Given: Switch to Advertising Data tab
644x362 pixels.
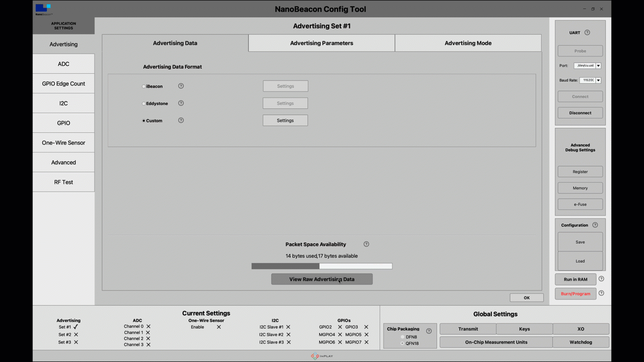Looking at the screenshot, I should (x=175, y=43).
